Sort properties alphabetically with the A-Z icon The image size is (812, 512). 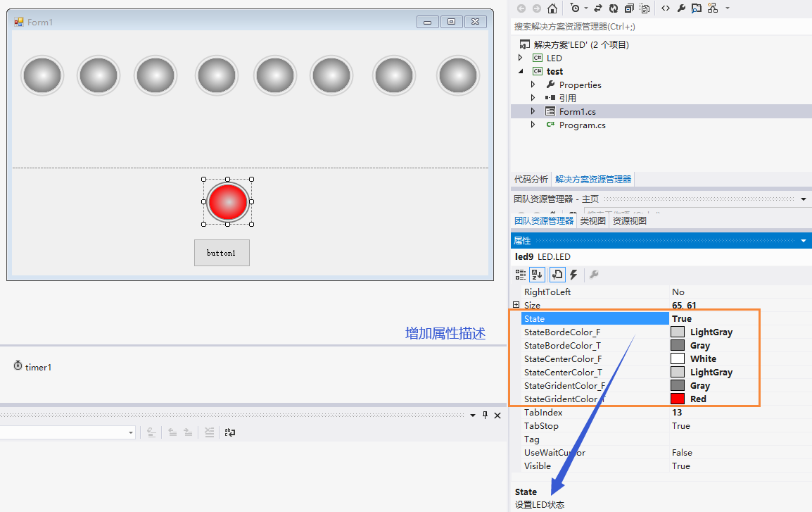click(537, 275)
